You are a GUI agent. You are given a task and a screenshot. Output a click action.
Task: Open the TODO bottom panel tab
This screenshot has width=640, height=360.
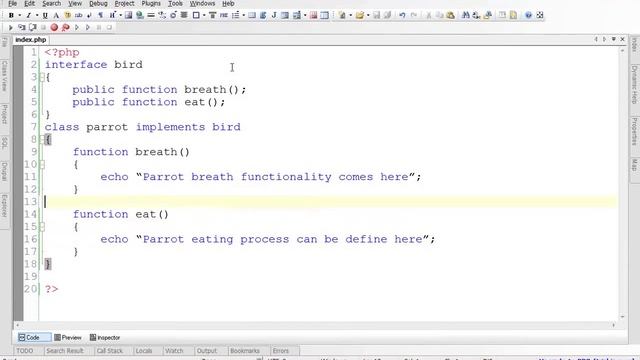pyautogui.click(x=24, y=351)
